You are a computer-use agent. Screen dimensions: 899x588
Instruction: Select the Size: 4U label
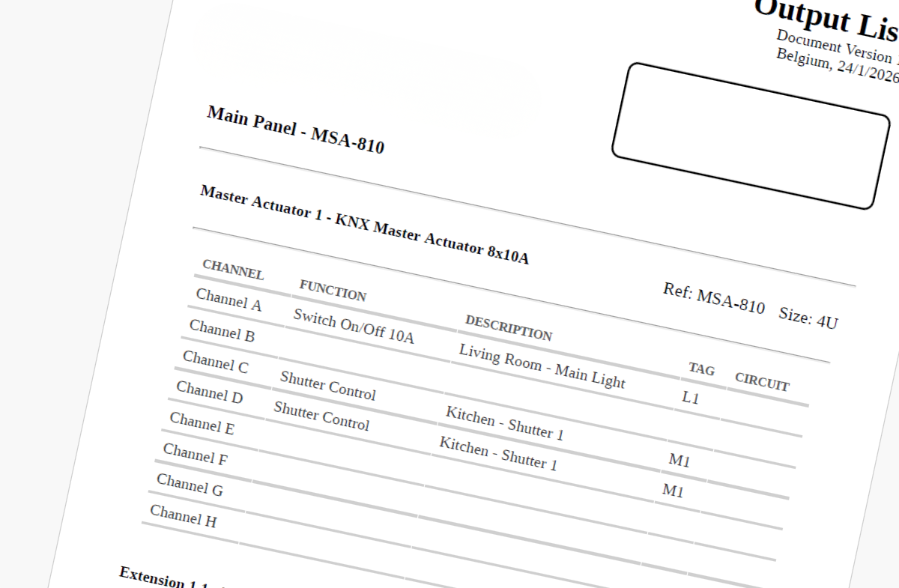[x=808, y=318]
